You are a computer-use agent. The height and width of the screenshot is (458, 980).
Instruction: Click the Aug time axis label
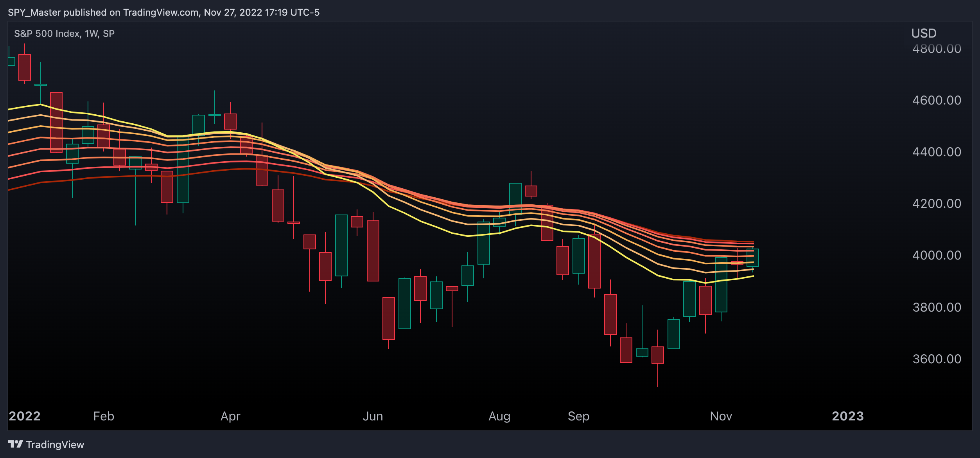[x=499, y=416]
